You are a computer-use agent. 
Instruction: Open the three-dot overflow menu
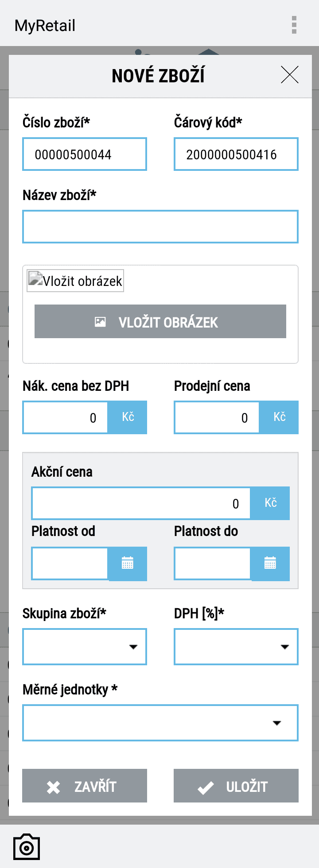[x=294, y=25]
